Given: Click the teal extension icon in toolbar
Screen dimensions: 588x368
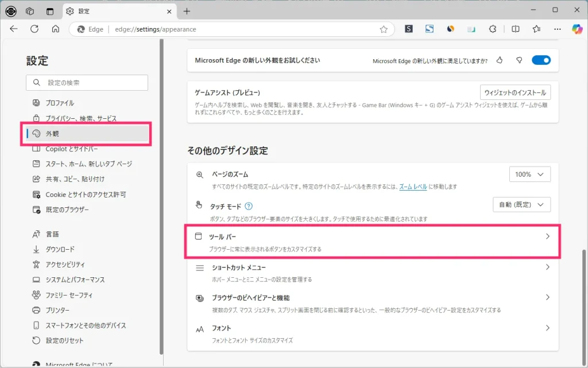Looking at the screenshot, I should (471, 29).
